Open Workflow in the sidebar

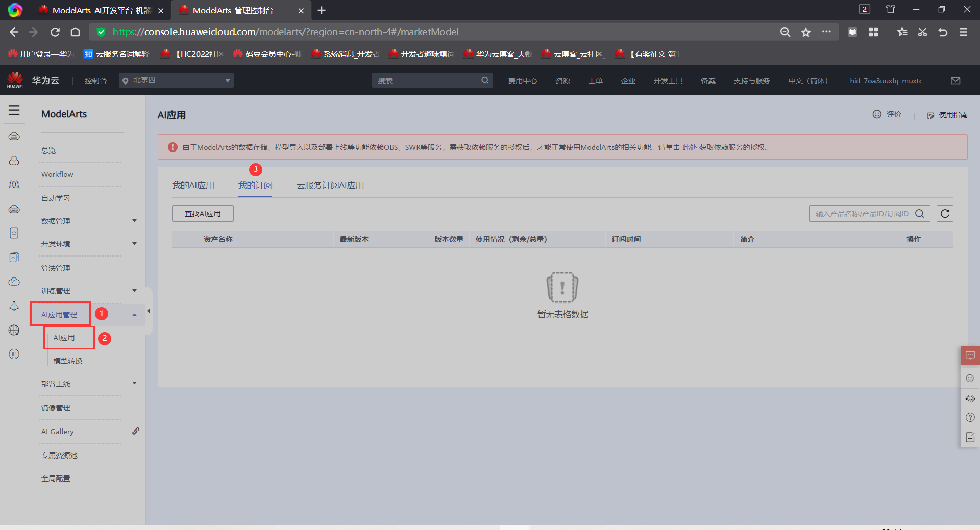coord(57,174)
